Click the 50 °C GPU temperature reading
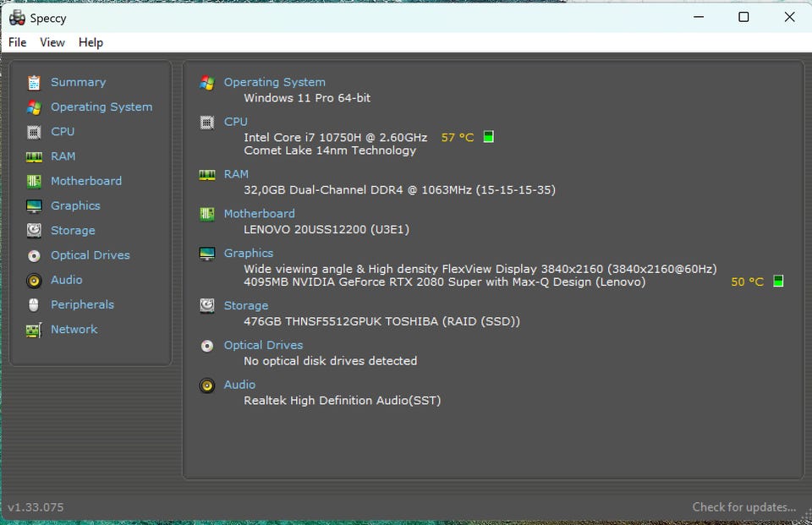This screenshot has width=812, height=525. click(x=747, y=282)
